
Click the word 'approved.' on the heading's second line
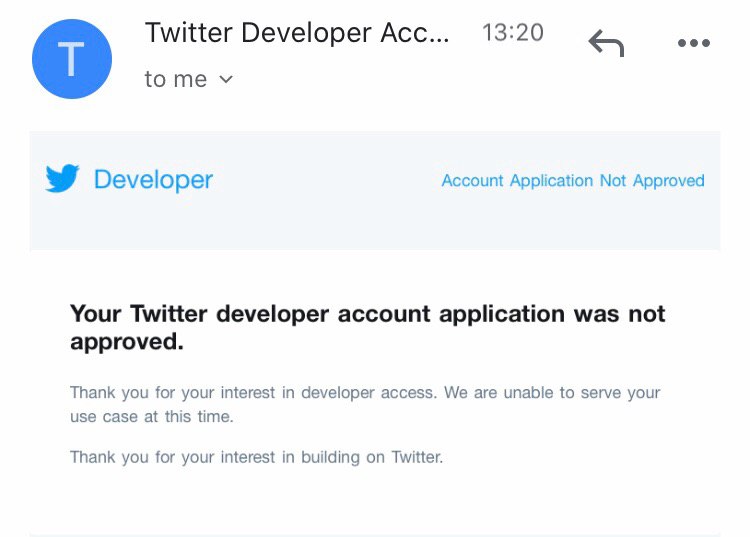click(127, 341)
